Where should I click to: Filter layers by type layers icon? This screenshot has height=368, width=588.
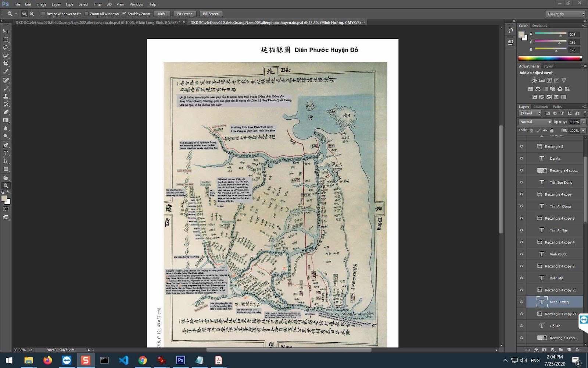pyautogui.click(x=562, y=113)
